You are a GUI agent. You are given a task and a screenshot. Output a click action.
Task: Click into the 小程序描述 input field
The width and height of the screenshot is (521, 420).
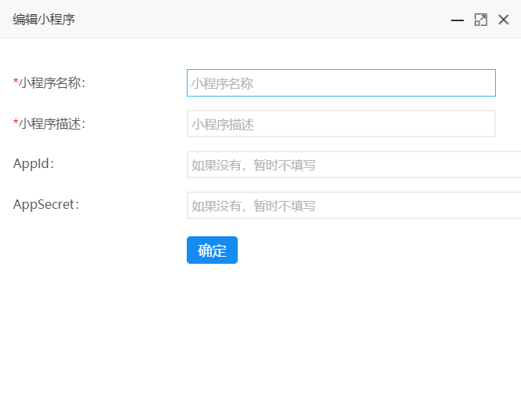[341, 124]
